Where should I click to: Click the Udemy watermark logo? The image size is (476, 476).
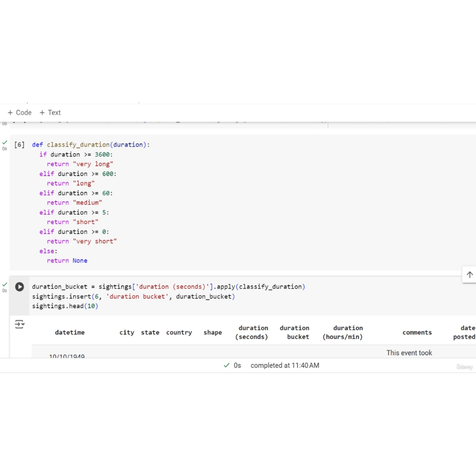pos(464,367)
